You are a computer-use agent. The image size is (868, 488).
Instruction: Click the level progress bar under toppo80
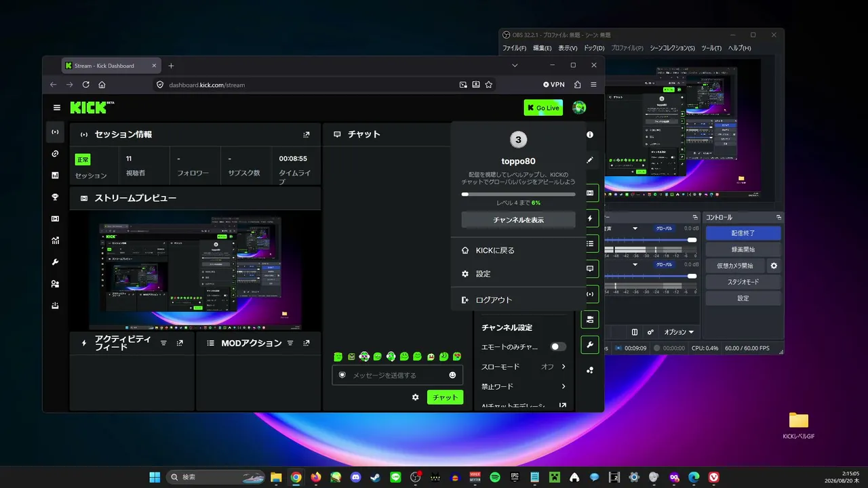[518, 195]
